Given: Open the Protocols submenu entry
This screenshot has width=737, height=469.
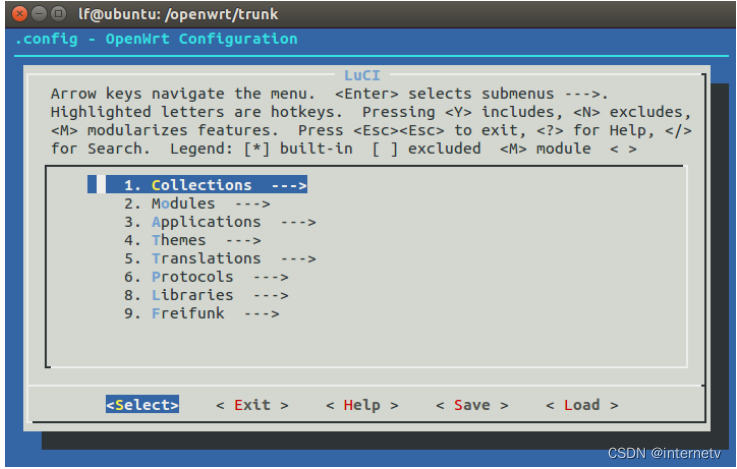Looking at the screenshot, I should (206, 277).
